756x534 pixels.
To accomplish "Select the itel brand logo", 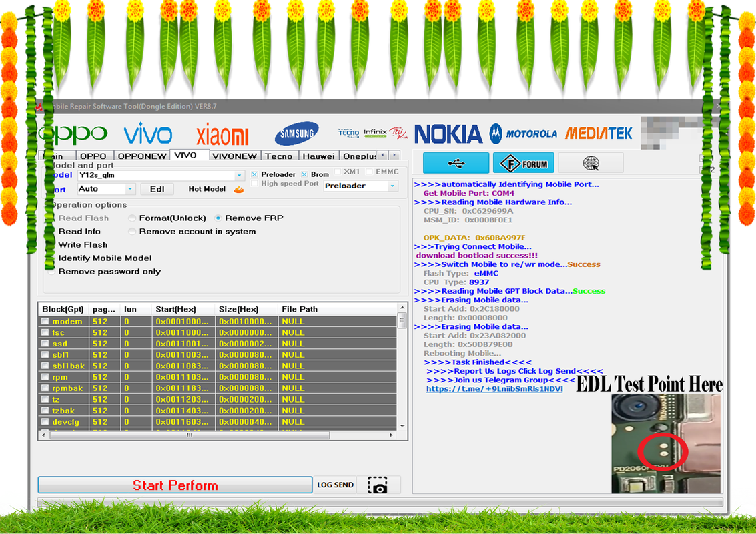I will click(x=399, y=133).
